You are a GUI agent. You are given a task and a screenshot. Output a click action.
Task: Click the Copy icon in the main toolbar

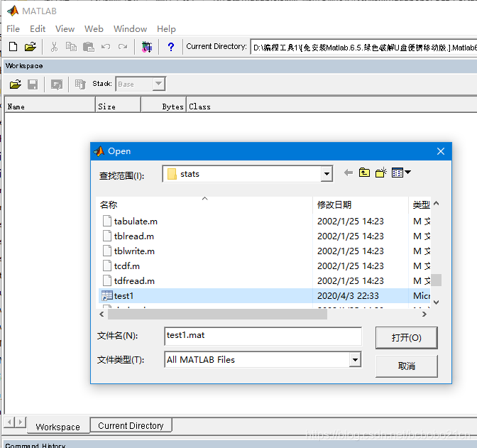tap(71, 47)
